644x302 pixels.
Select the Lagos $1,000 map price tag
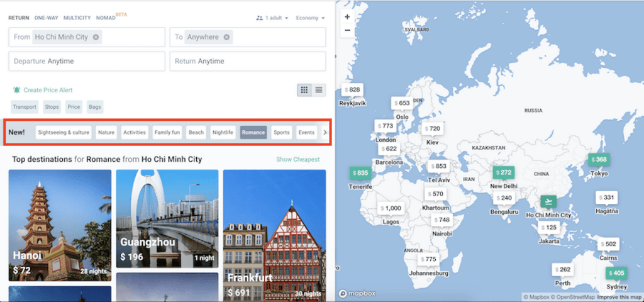[x=391, y=209]
